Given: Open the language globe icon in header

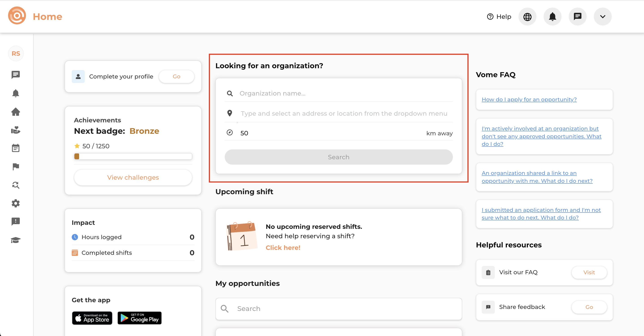Looking at the screenshot, I should pos(527,17).
